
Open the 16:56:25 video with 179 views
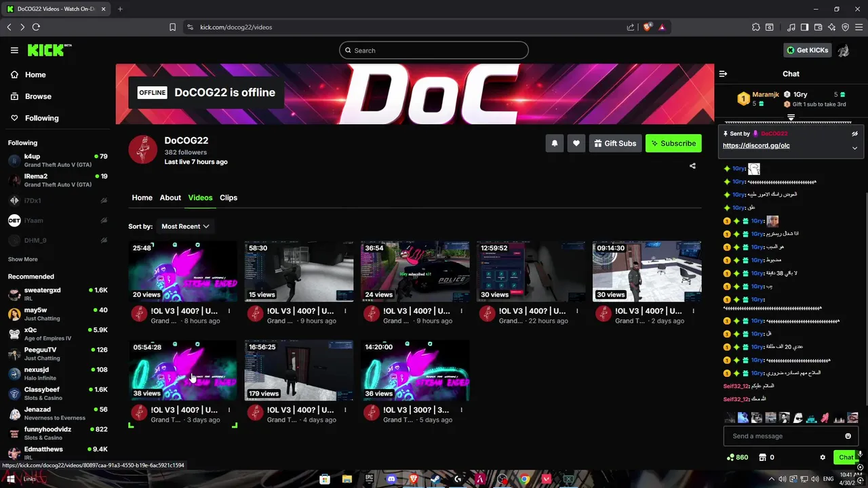click(299, 370)
